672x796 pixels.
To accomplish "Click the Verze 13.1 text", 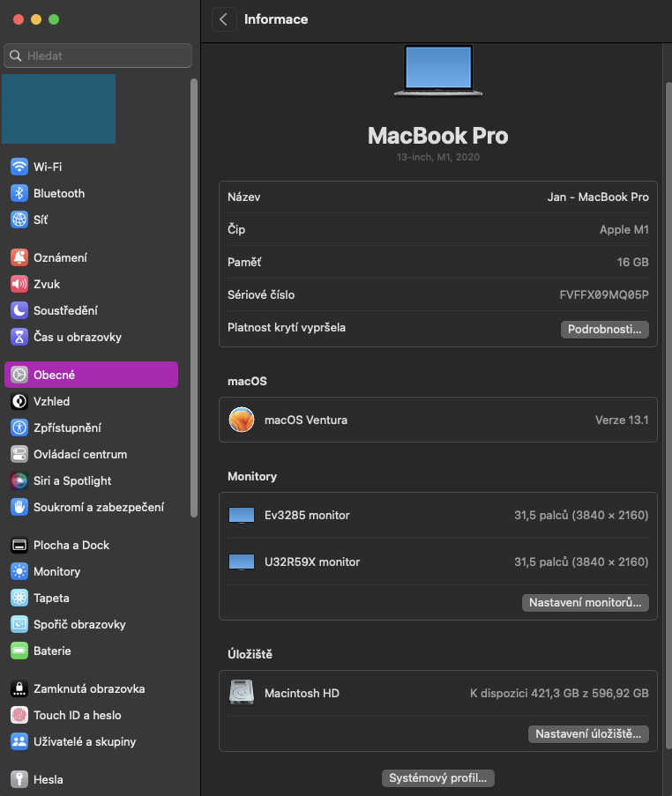I will (x=622, y=420).
